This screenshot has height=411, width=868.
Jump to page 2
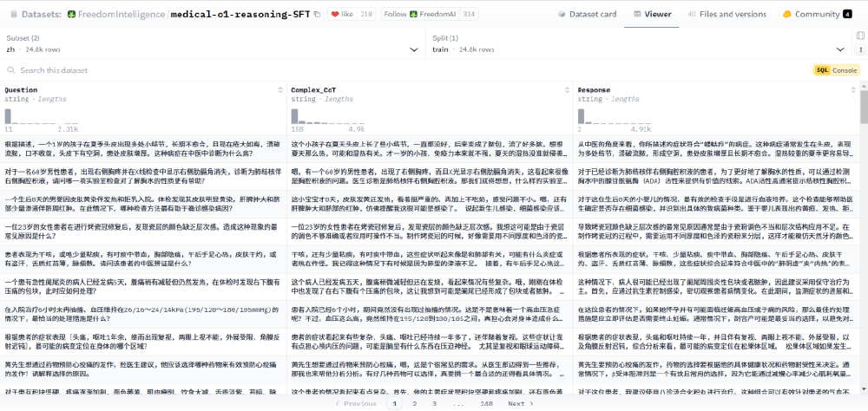pyautogui.click(x=414, y=404)
